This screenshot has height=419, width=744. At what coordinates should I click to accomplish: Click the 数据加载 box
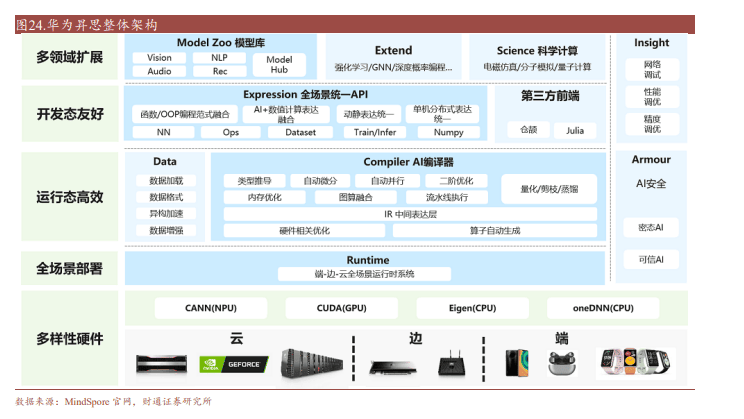166,181
